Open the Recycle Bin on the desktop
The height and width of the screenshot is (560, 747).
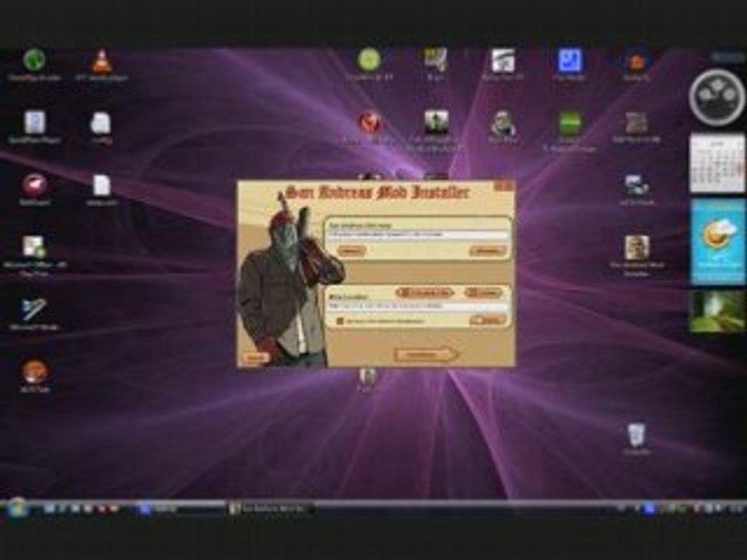point(637,434)
